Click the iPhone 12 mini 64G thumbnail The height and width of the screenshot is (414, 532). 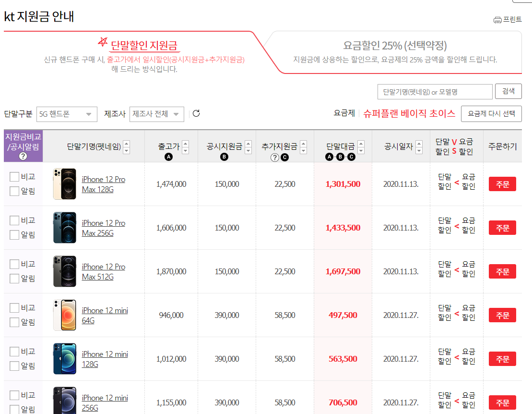(x=64, y=315)
